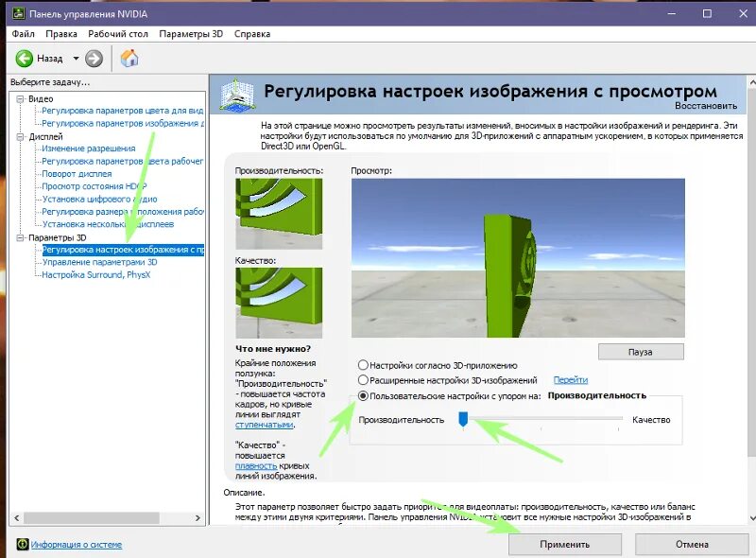Select Регулировка настроек изображения tree item

tap(123, 250)
